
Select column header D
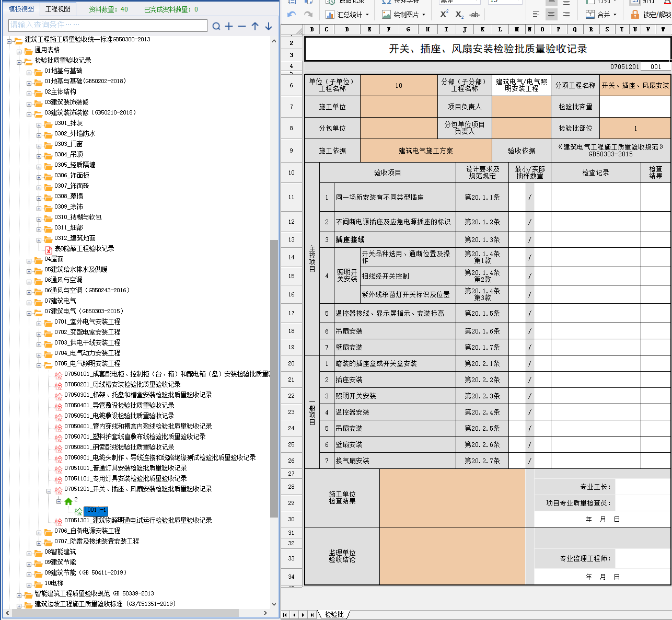coord(346,29)
